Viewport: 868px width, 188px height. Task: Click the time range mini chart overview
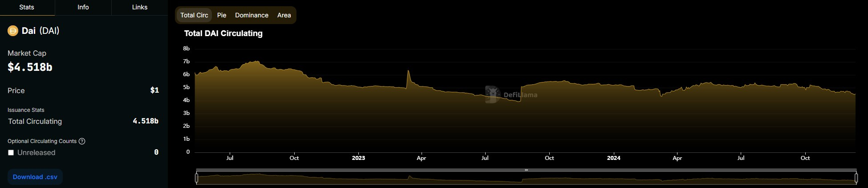point(526,178)
